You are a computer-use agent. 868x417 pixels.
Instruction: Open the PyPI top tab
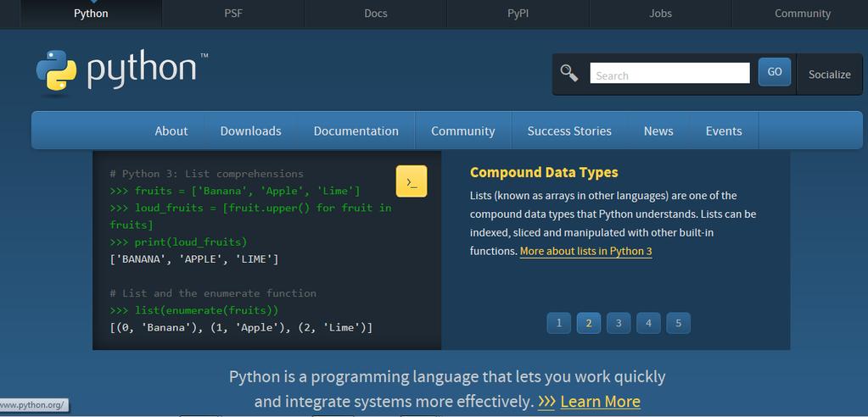(518, 14)
